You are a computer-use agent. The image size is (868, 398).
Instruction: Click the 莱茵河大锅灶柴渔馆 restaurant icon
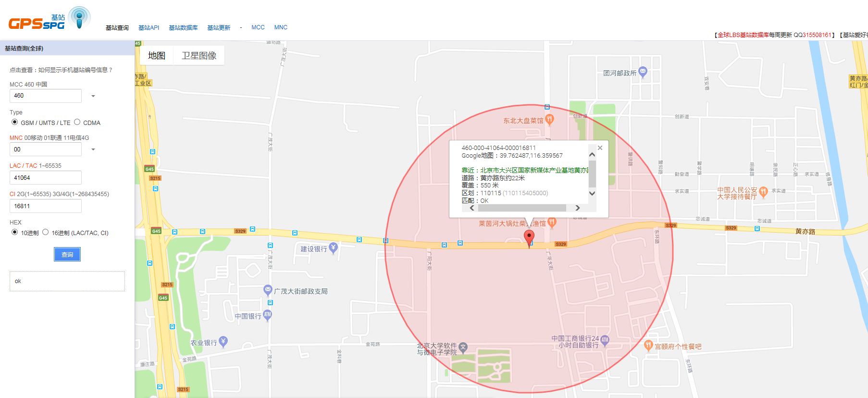552,223
